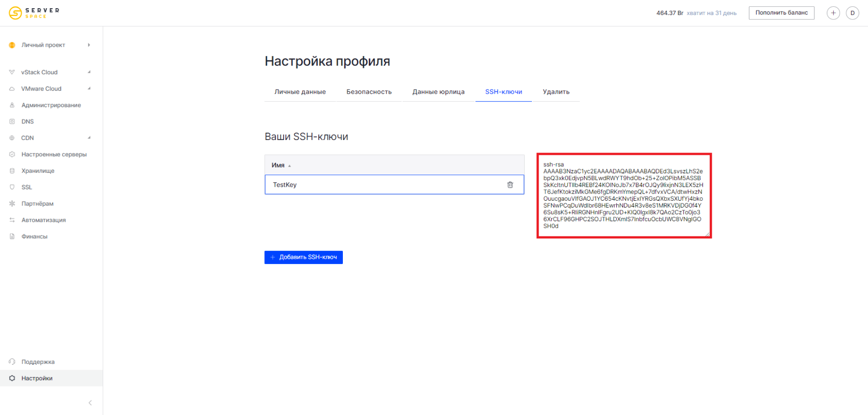Select the TestKey row in the table
The width and height of the screenshot is (868, 415).
click(x=394, y=185)
